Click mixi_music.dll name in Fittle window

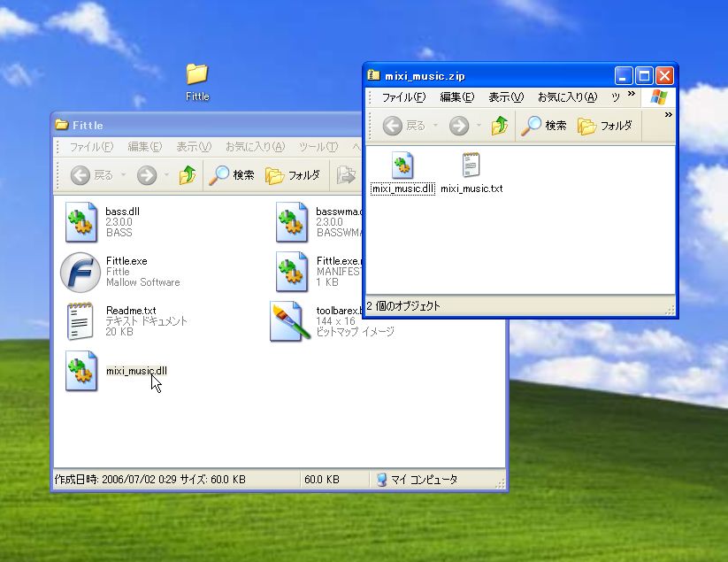pos(136,371)
